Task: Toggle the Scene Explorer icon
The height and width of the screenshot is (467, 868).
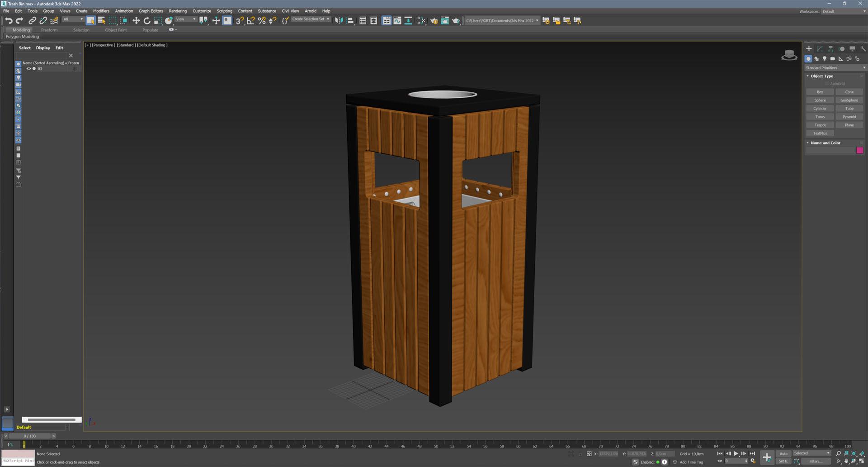Action: (x=363, y=20)
